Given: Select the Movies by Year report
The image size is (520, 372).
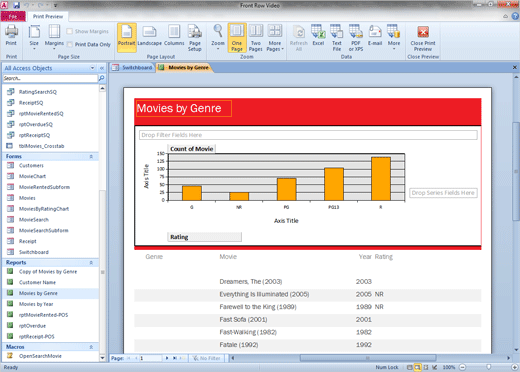Looking at the screenshot, I should click(x=36, y=304).
